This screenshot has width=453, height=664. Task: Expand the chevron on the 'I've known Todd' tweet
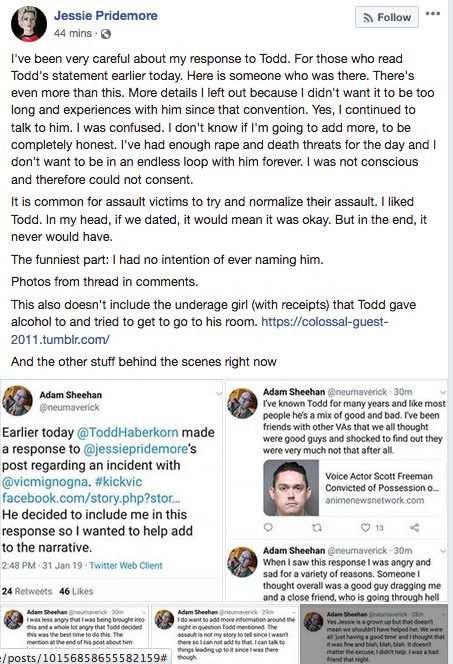tap(443, 393)
